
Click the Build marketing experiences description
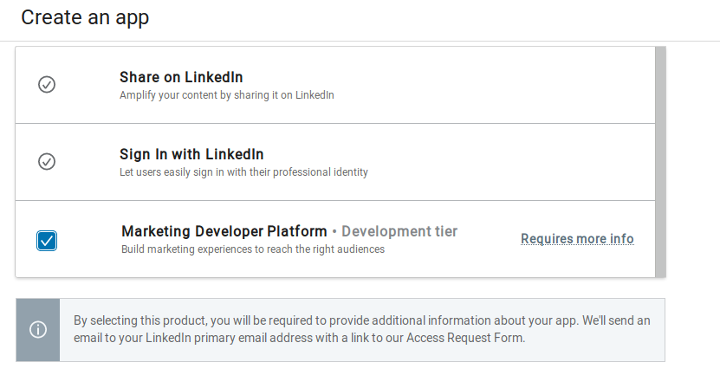[253, 249]
